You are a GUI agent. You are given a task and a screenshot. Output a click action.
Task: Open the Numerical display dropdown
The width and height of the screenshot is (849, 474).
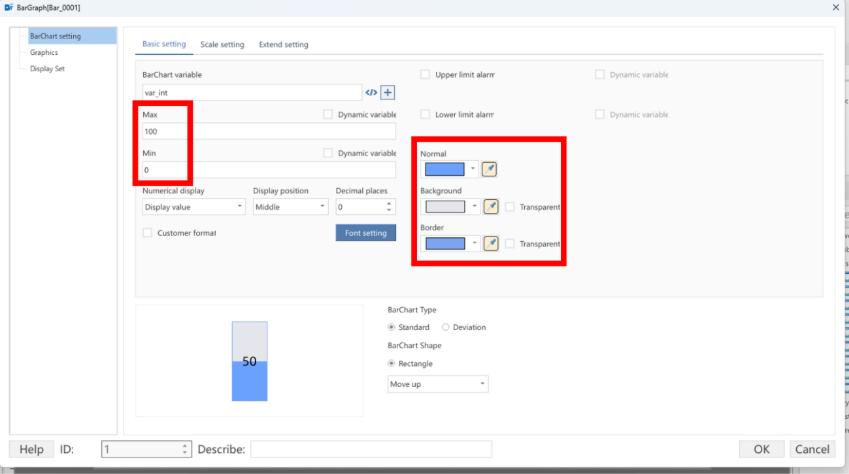(194, 207)
